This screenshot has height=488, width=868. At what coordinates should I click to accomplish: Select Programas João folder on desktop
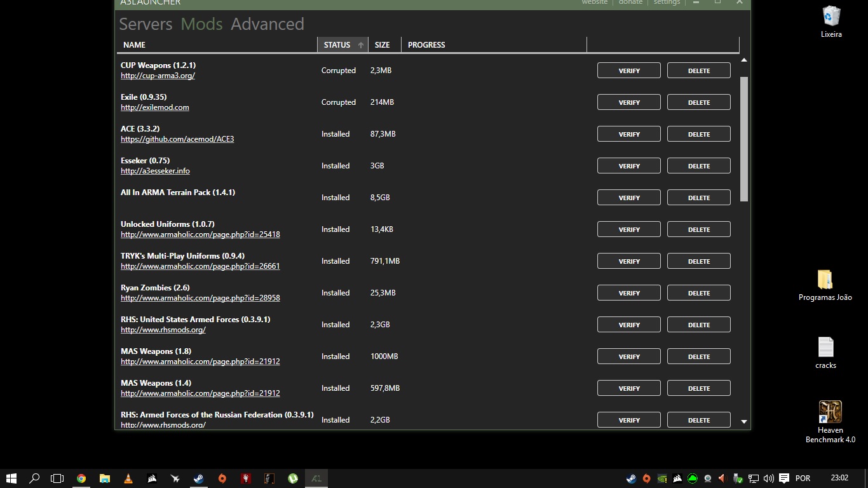pyautogui.click(x=825, y=285)
